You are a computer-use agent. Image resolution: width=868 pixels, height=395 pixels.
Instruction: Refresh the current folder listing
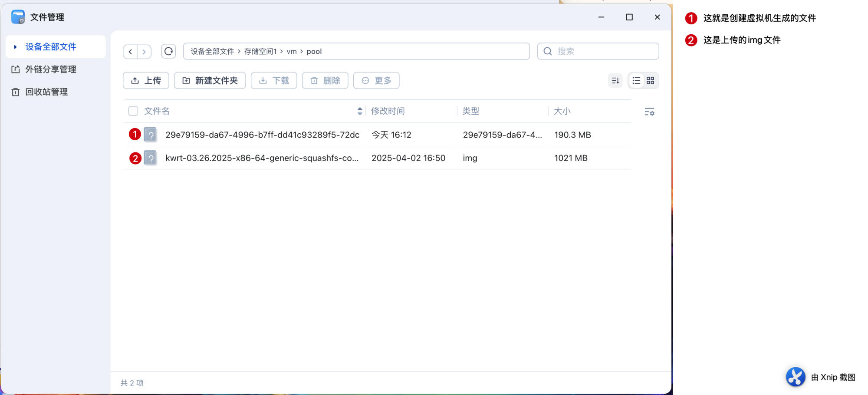click(x=168, y=51)
